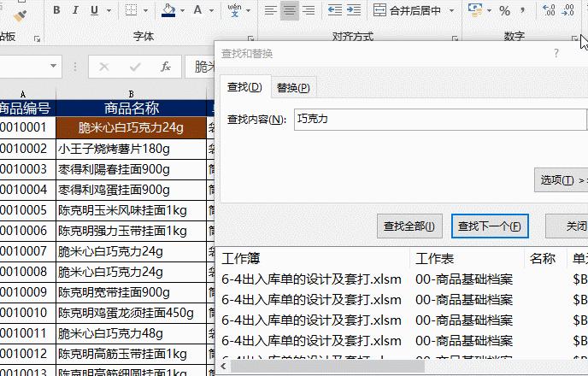
Task: Open number group dialog launcher
Action: click(x=574, y=38)
